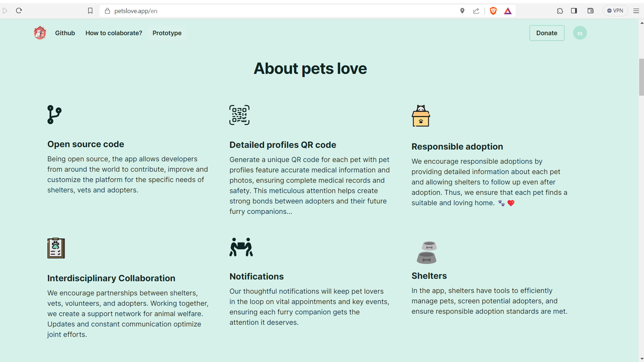Open the ES language selector avatar
The height and width of the screenshot is (362, 644).
tap(580, 33)
